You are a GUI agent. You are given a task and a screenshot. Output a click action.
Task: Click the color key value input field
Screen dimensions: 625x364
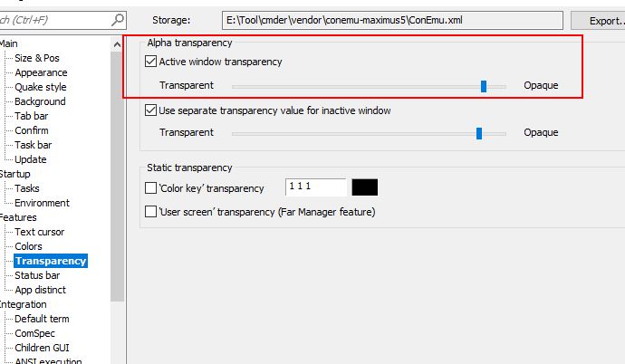pos(315,187)
